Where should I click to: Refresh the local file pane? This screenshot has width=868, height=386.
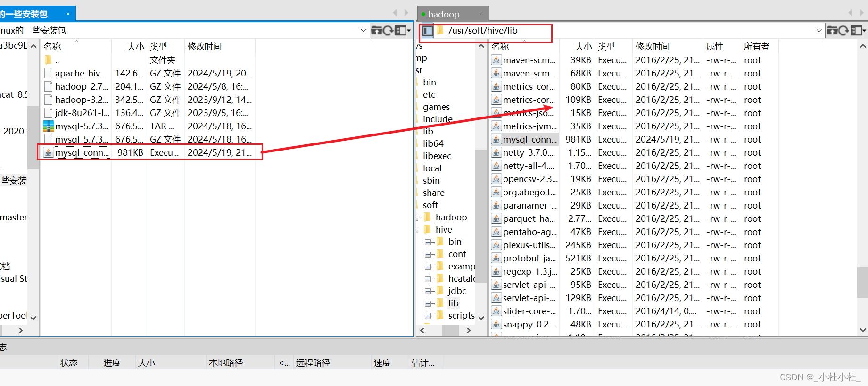[x=388, y=31]
